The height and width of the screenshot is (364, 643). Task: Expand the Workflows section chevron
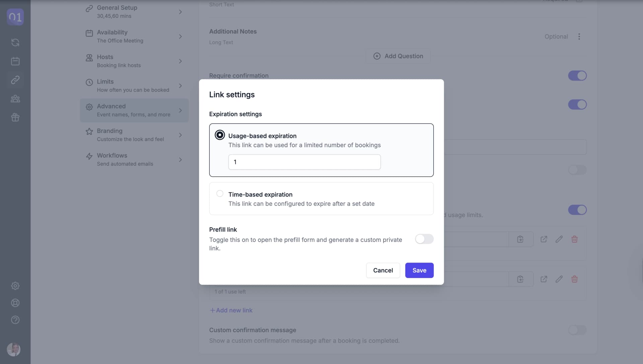180,160
